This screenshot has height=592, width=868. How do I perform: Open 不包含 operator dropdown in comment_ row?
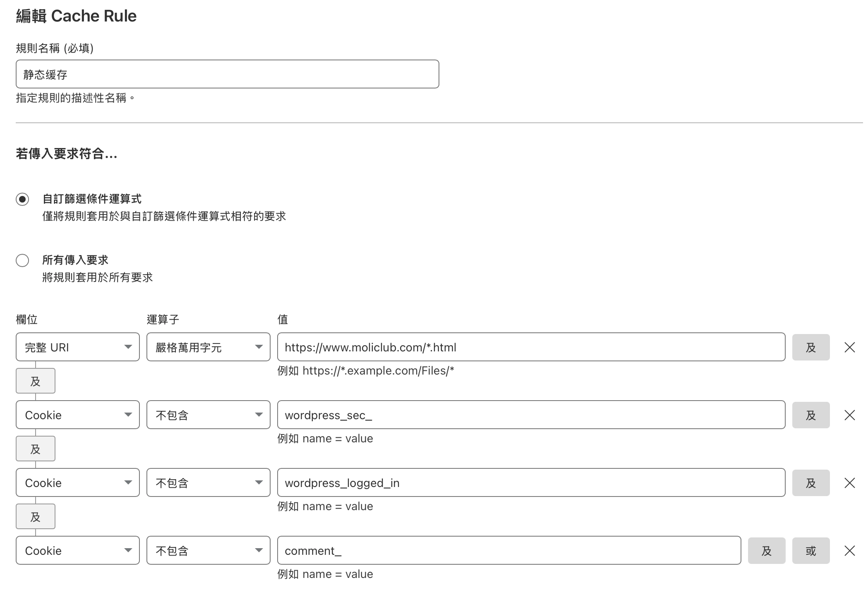click(208, 551)
